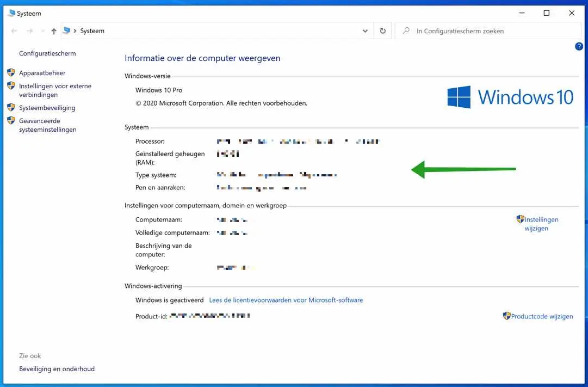This screenshot has height=387, width=588.
Task: Click shield icon beside Geavanceerde systeeminstellingen
Action: click(11, 120)
